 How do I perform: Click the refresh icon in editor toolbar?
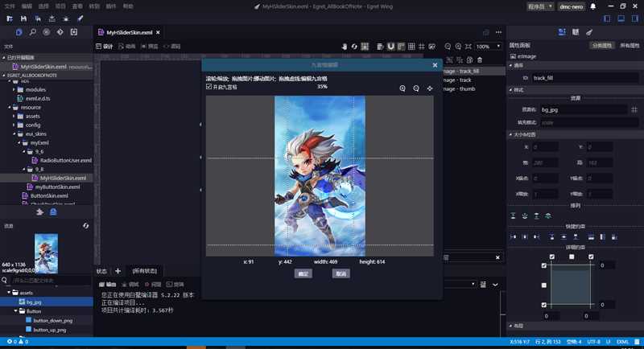pyautogui.click(x=354, y=47)
